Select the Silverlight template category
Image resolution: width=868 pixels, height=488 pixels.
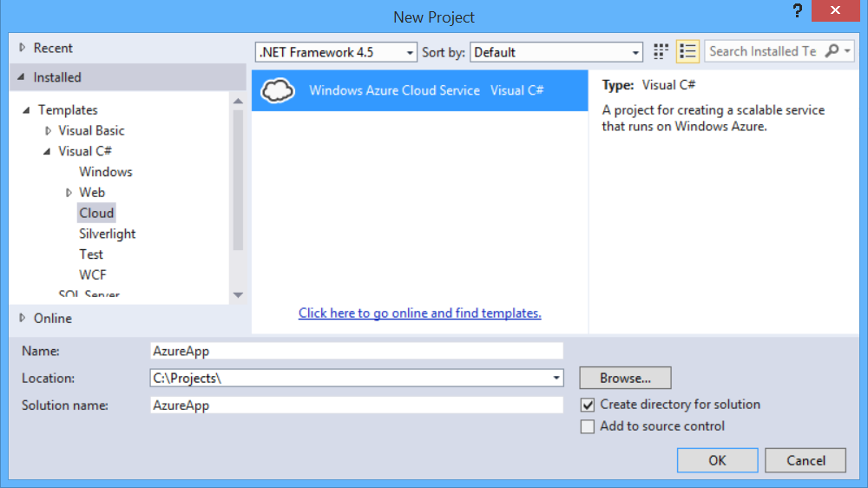(108, 234)
